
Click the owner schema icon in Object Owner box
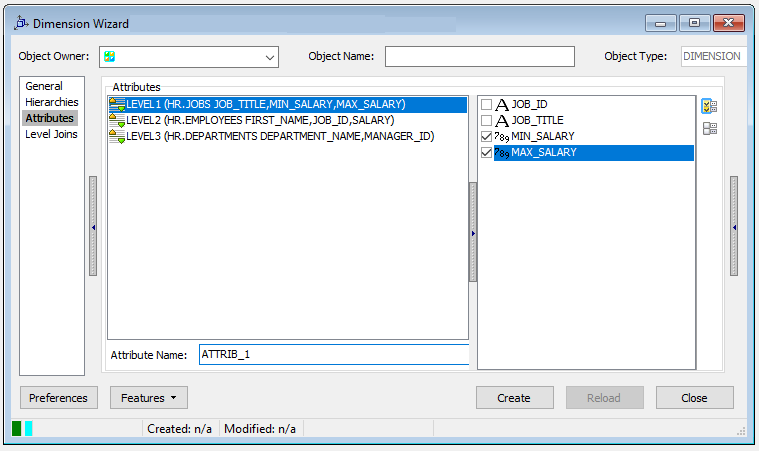[x=110, y=57]
